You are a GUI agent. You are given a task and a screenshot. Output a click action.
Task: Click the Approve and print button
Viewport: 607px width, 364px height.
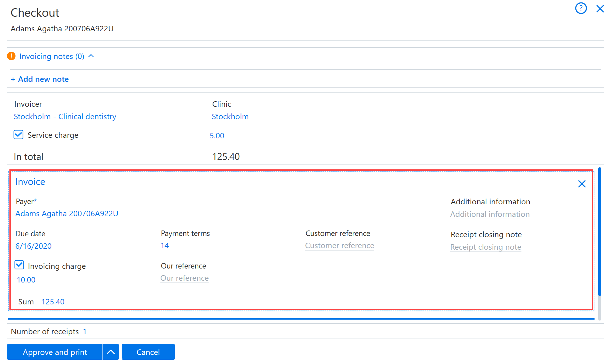(x=55, y=352)
